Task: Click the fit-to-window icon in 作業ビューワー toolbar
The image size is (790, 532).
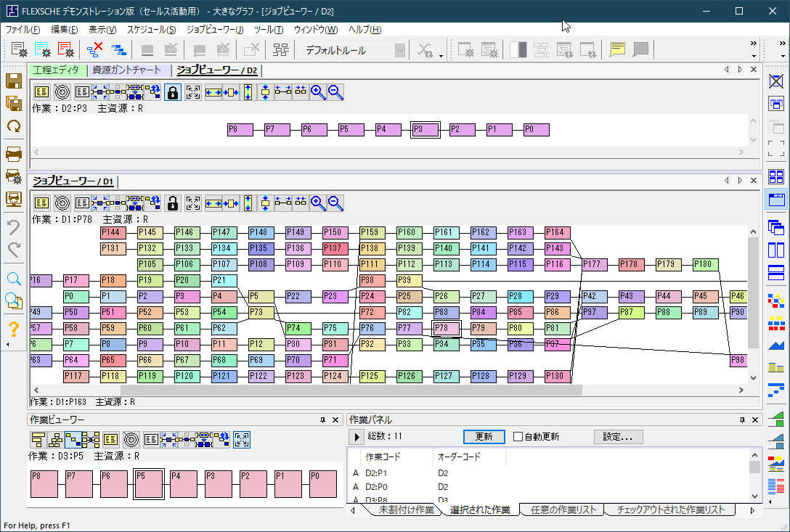Action: pyautogui.click(x=242, y=439)
